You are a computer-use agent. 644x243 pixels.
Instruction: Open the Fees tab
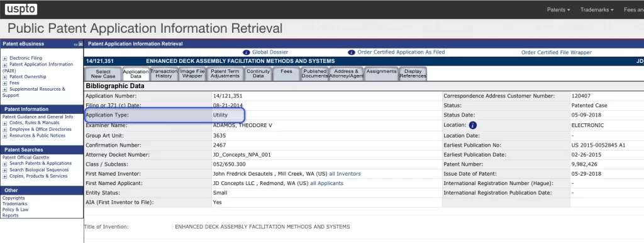(286, 74)
